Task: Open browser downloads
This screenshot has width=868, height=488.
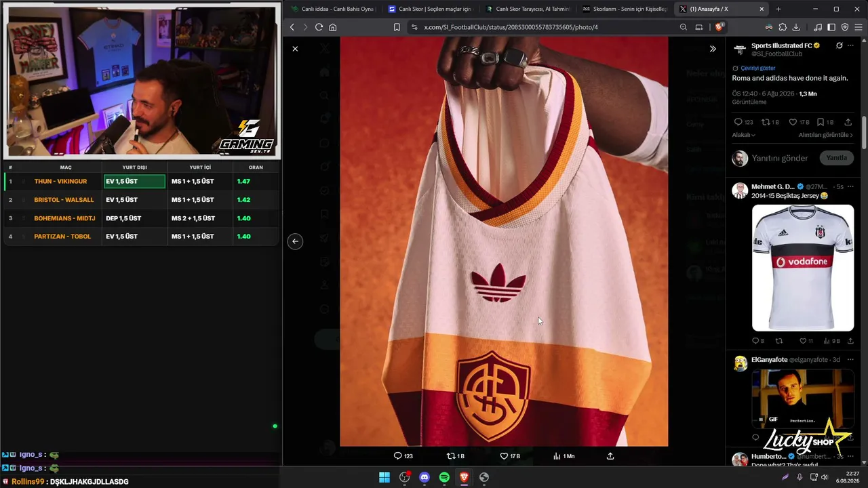Action: pyautogui.click(x=796, y=27)
